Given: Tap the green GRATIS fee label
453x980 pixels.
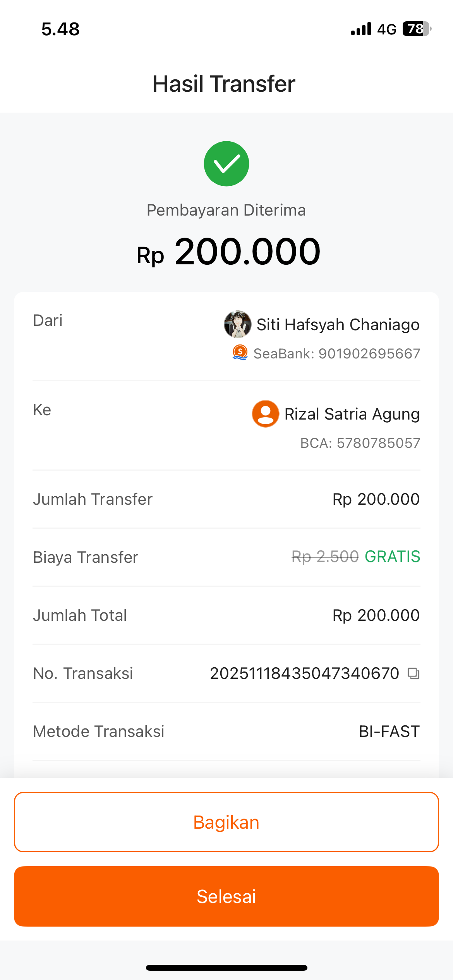Looking at the screenshot, I should pyautogui.click(x=392, y=557).
